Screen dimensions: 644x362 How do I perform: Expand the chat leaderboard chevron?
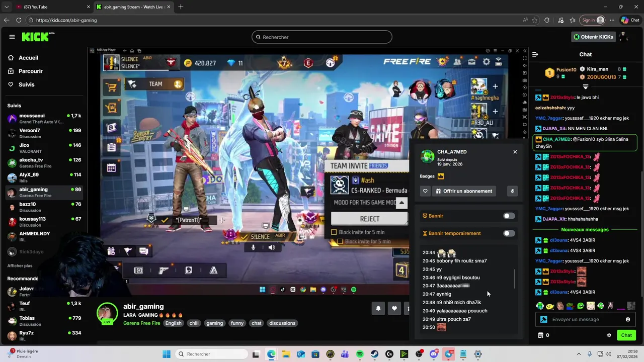pos(585,86)
